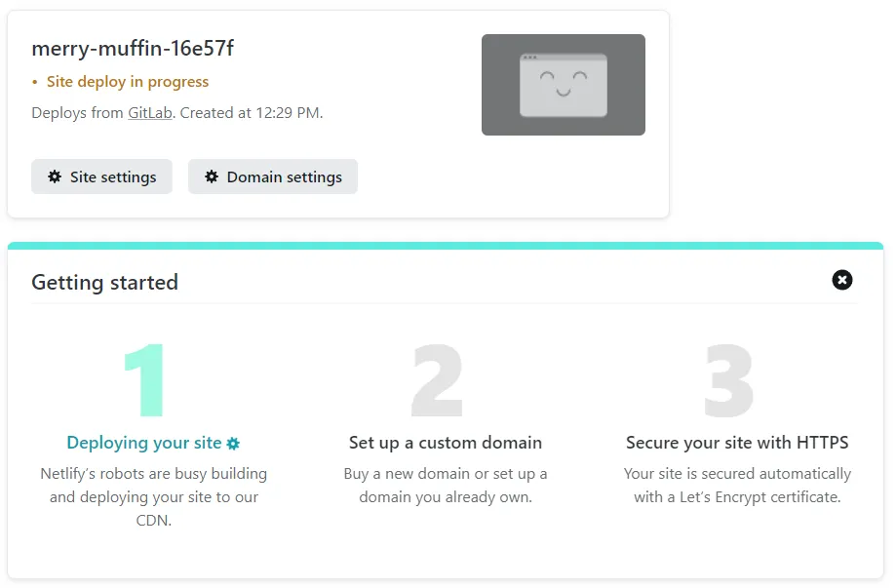Click the Let's Encrypt certificate description
The height and width of the screenshot is (588, 896).
tap(737, 486)
